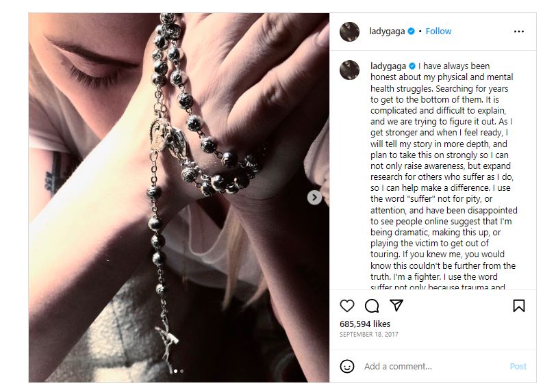Open the emoji picker smiley icon

tap(347, 366)
